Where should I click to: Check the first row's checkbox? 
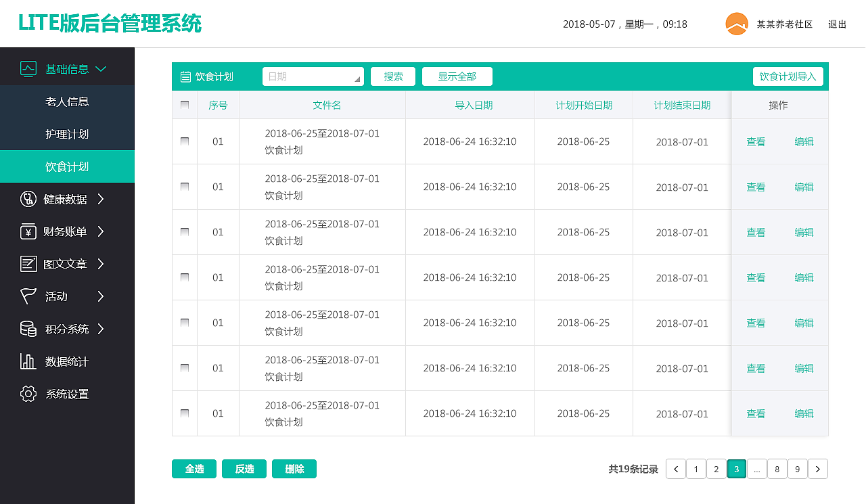pos(185,141)
